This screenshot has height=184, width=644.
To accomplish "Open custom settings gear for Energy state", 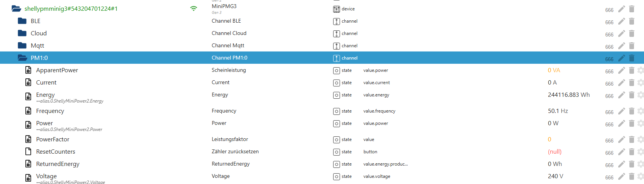I will click(x=640, y=95).
